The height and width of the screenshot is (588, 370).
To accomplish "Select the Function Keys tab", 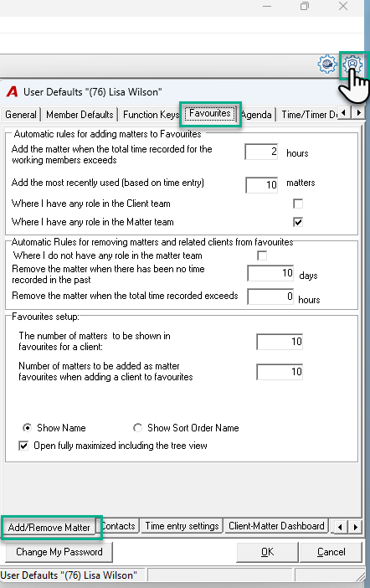I will point(151,115).
